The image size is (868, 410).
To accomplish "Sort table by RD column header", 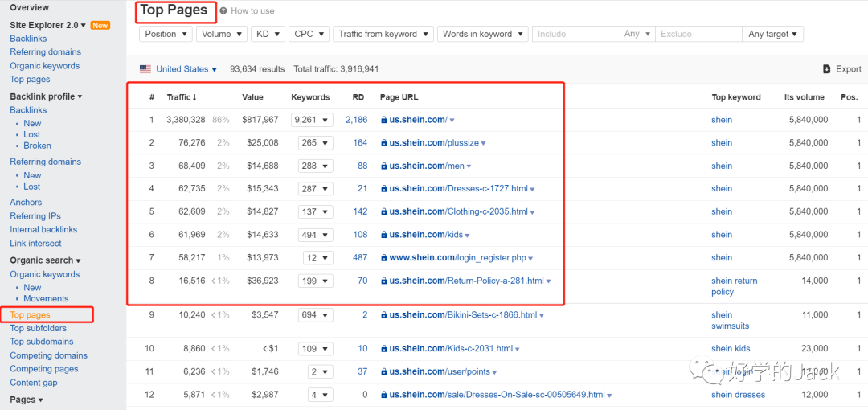I will tap(358, 97).
